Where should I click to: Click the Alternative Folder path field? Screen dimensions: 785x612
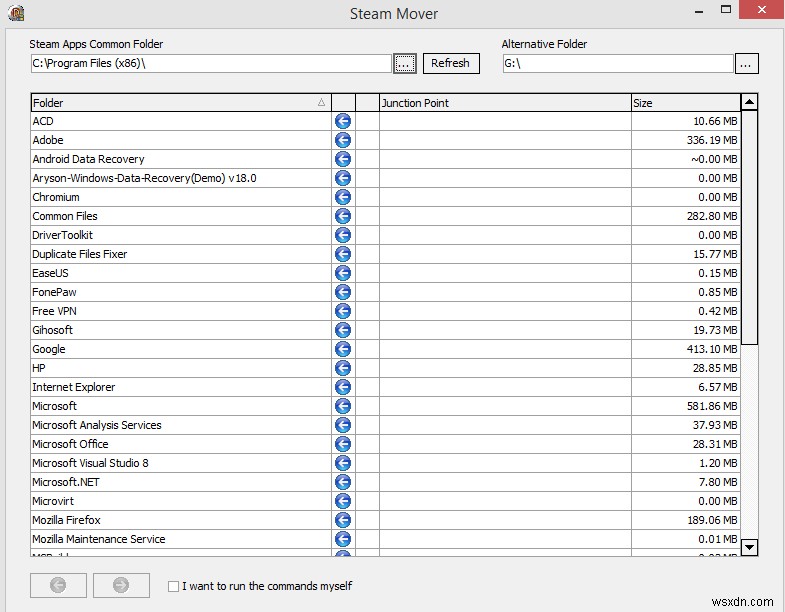618,64
